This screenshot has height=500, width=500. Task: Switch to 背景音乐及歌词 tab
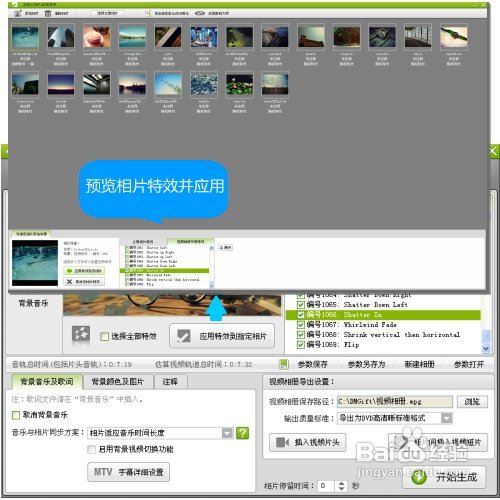(x=47, y=381)
